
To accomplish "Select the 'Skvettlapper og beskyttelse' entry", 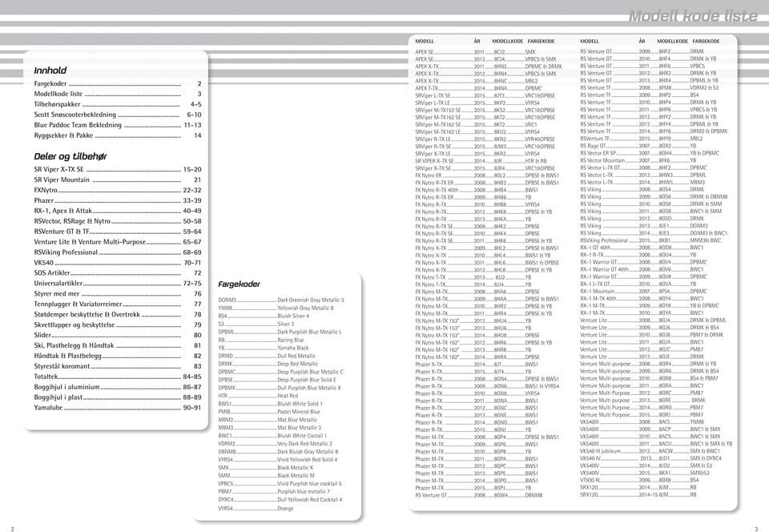I will tap(118, 324).
